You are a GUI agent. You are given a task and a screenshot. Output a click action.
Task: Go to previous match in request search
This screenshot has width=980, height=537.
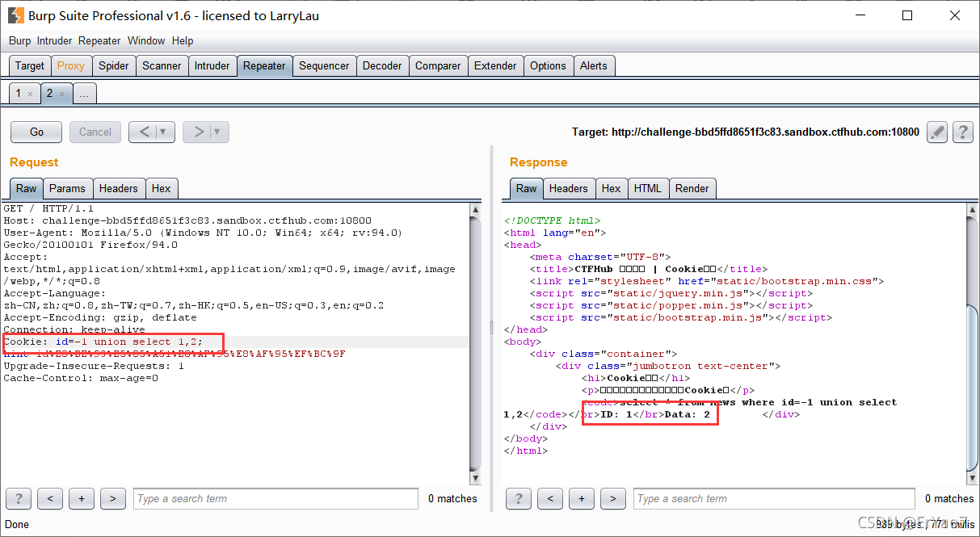(x=50, y=498)
